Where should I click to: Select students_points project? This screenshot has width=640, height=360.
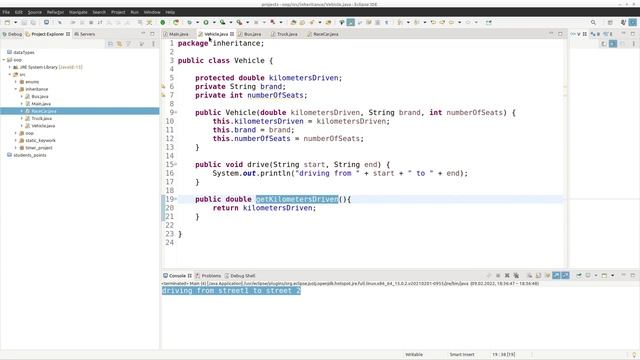29,155
